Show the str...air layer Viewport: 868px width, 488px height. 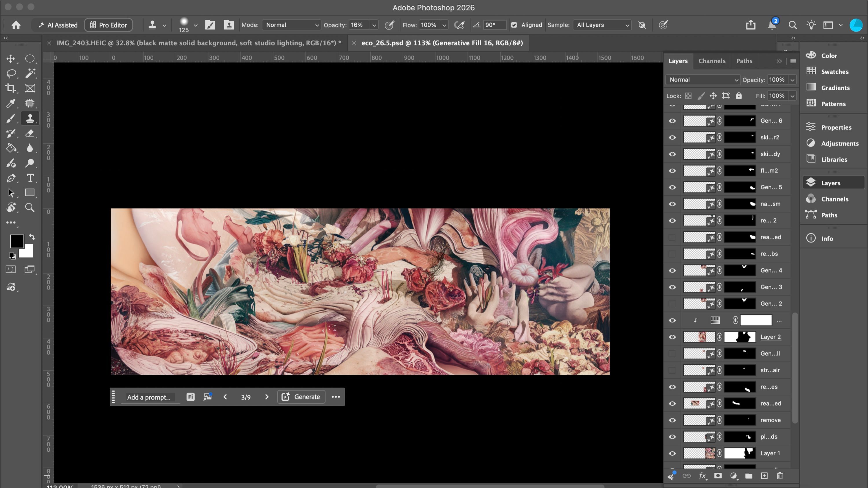click(672, 370)
